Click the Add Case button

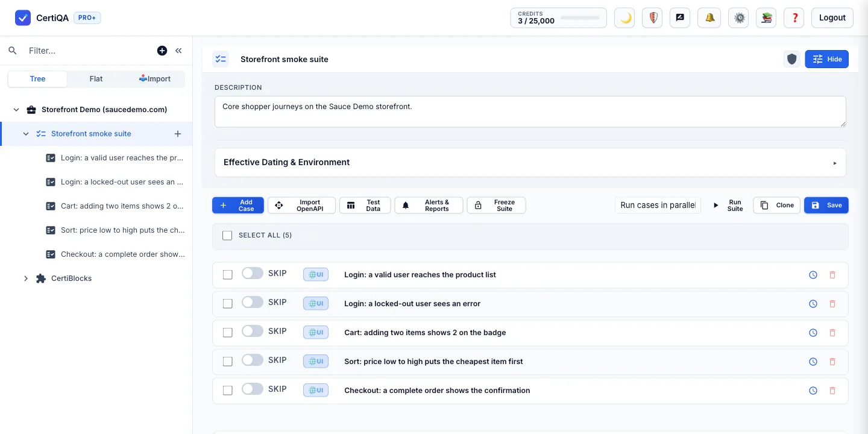[238, 206]
